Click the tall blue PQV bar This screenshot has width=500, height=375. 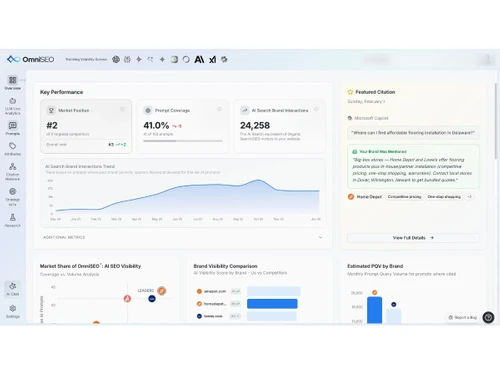(x=375, y=310)
